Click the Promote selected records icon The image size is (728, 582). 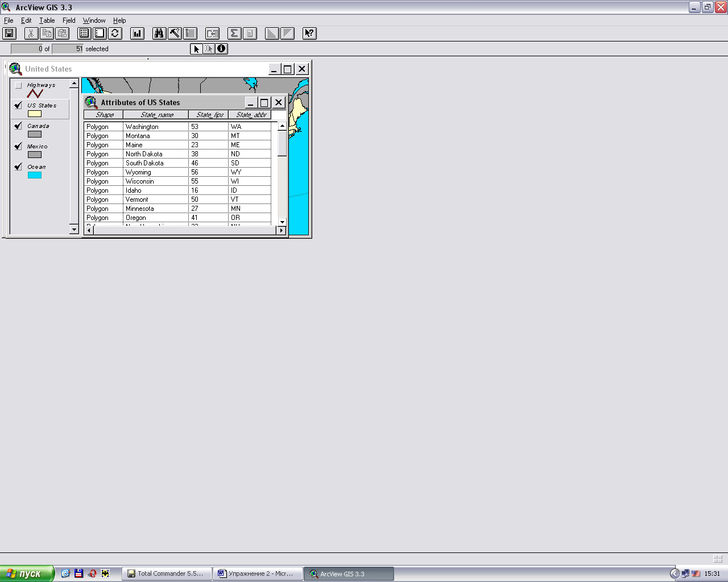coord(190,34)
